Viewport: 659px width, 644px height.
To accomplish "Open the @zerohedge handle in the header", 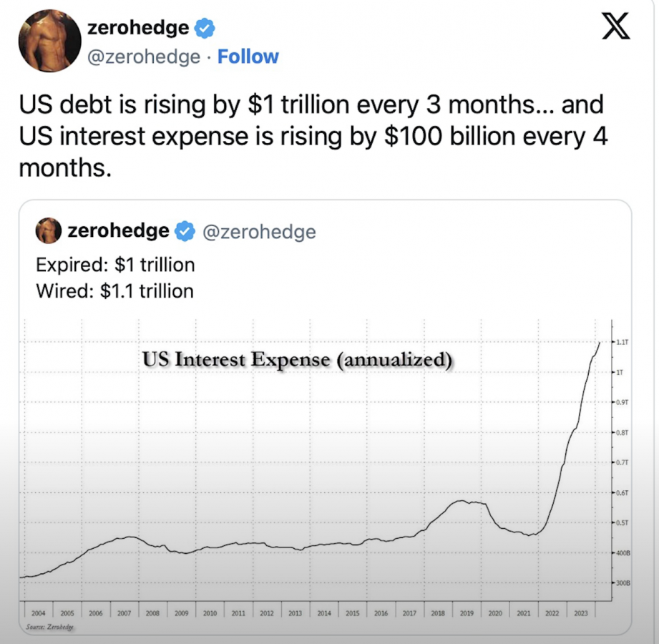I will click(143, 57).
